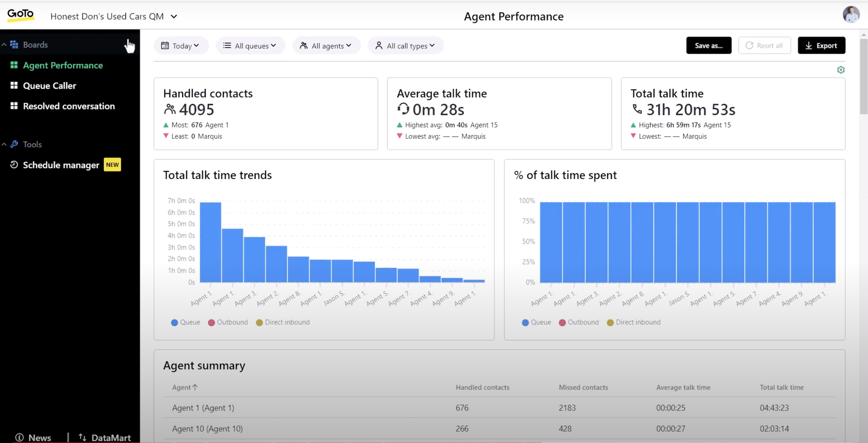Screen dimensions: 868x443
Task: Open the Queue Caller board
Action: 49,85
